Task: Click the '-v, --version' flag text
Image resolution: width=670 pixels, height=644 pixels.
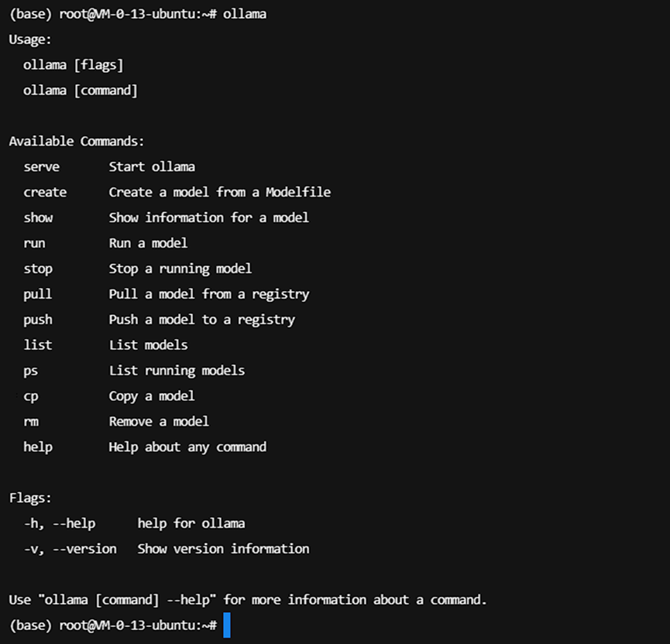Action: [70, 549]
